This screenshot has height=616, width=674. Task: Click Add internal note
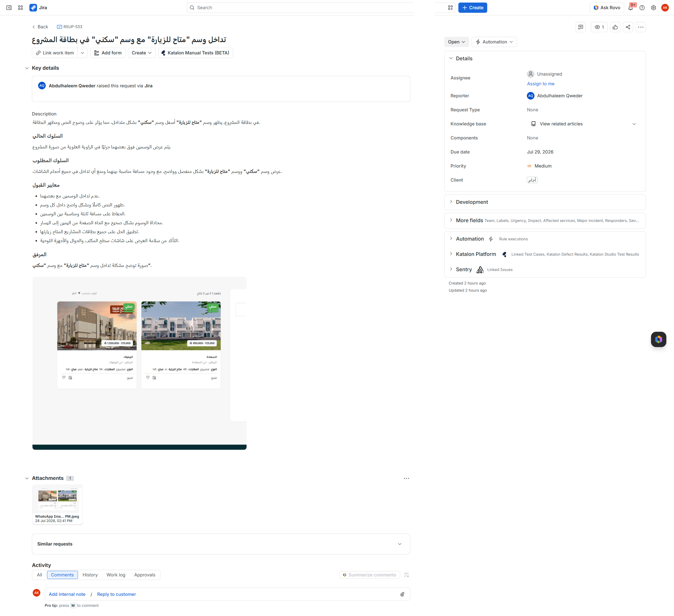67,594
